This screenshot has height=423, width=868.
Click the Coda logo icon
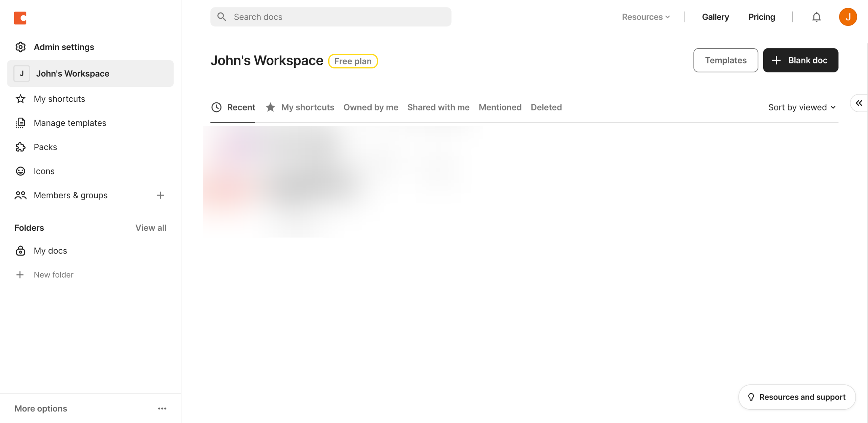[x=20, y=18]
